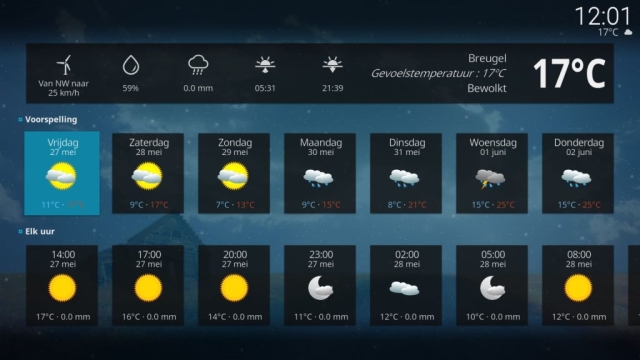Select the Vrijdag 27 mei forecast tile
The height and width of the screenshot is (360, 640).
[62, 173]
